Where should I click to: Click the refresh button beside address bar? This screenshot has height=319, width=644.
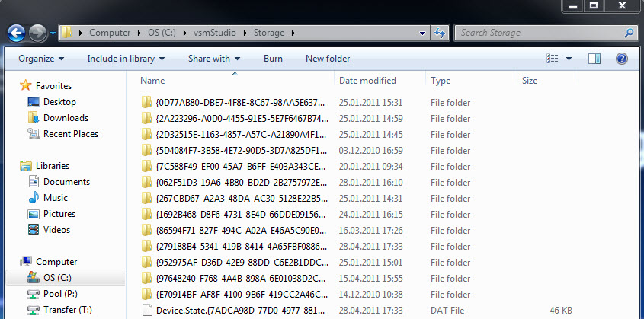[440, 33]
